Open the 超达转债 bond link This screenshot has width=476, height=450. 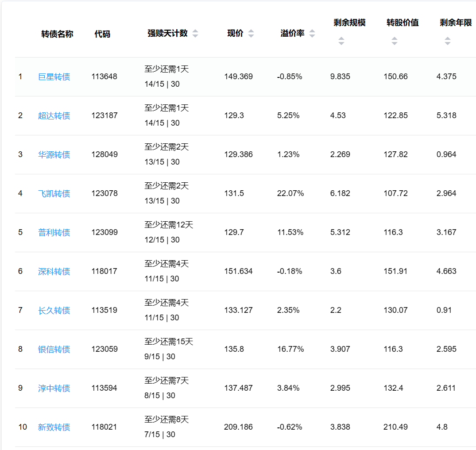[x=54, y=116]
